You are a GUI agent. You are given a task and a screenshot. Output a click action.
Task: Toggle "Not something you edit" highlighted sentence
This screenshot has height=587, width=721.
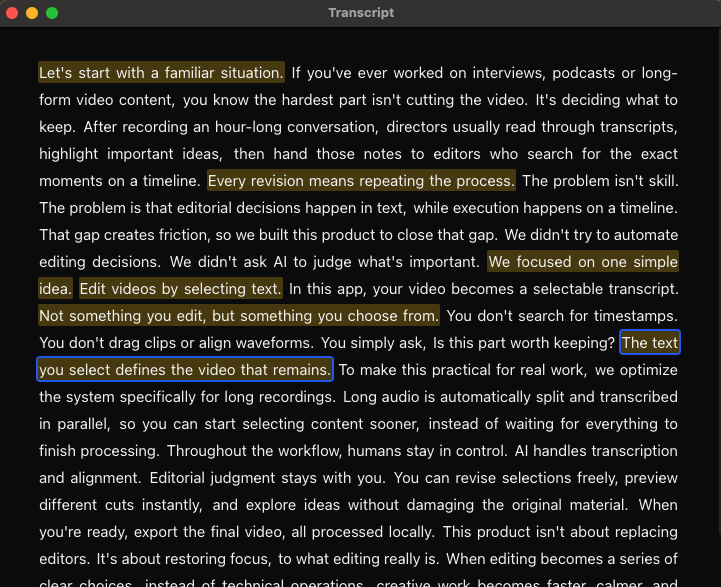pos(238,316)
